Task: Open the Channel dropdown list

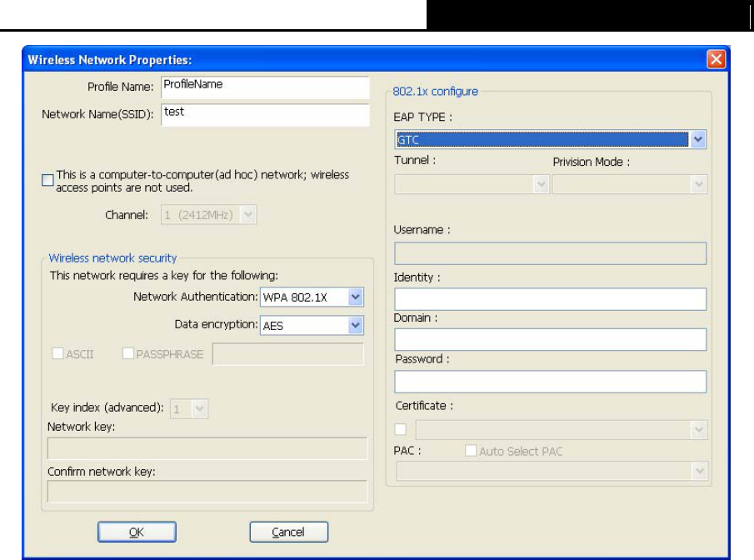Action: [x=208, y=214]
